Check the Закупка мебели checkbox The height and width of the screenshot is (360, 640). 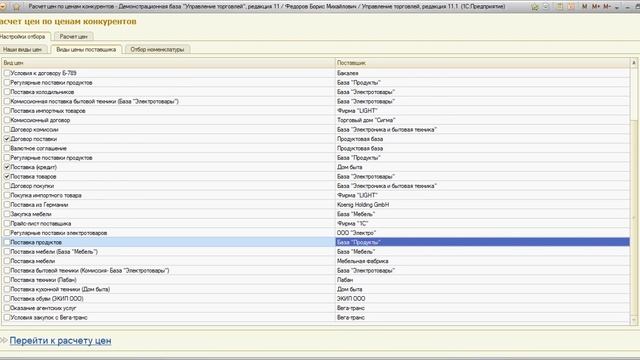7,214
